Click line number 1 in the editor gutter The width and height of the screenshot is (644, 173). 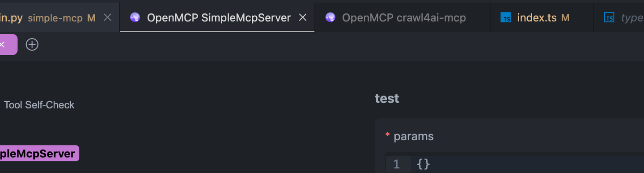tap(396, 164)
